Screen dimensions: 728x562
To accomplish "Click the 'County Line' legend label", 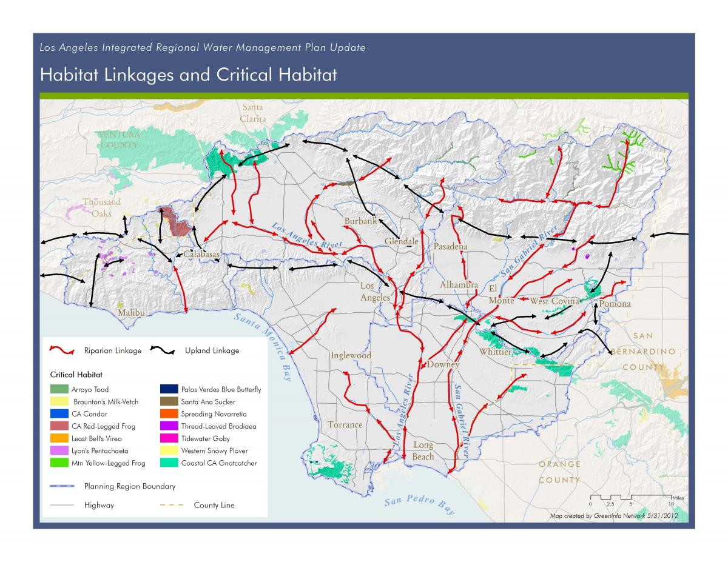I will [x=214, y=505].
